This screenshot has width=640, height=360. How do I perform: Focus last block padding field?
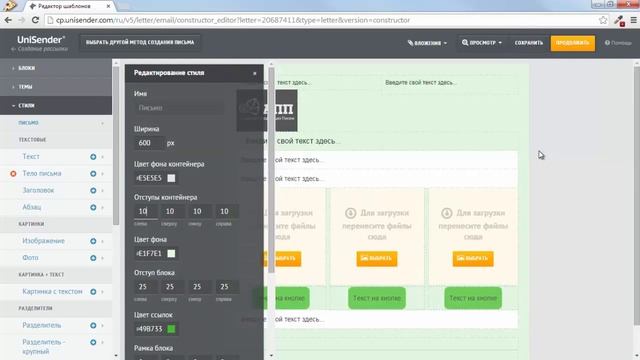[x=227, y=287]
